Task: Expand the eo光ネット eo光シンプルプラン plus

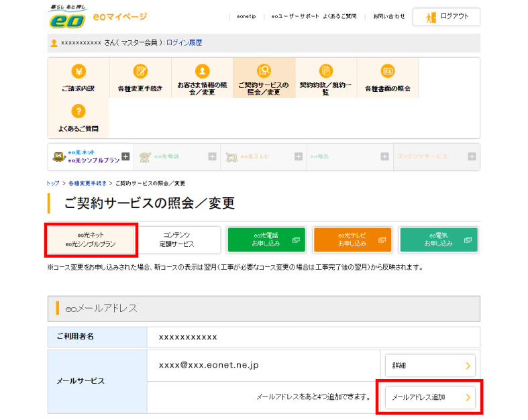Action: pyautogui.click(x=125, y=156)
